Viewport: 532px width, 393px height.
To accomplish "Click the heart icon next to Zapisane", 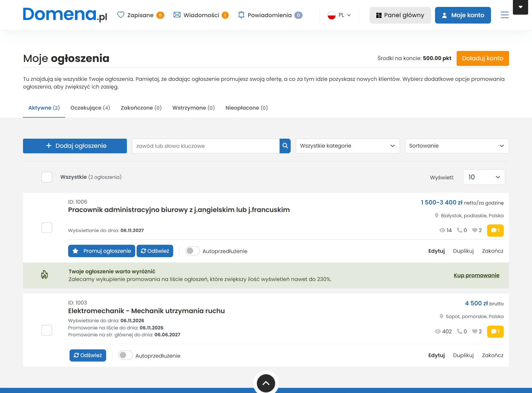I will pyautogui.click(x=121, y=15).
